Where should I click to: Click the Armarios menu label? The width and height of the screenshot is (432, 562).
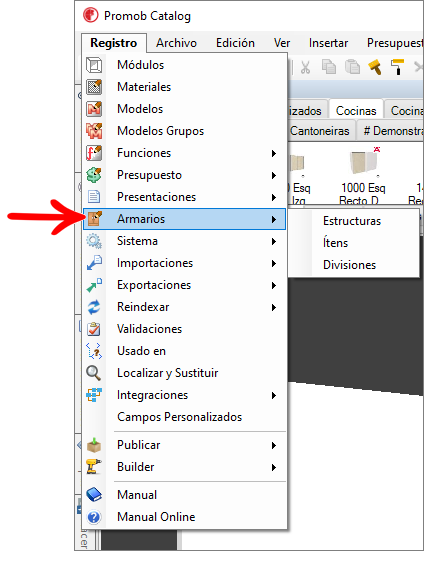(x=141, y=219)
